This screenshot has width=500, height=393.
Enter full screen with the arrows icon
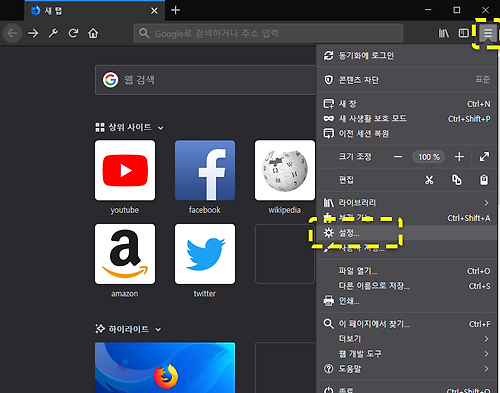click(x=484, y=157)
